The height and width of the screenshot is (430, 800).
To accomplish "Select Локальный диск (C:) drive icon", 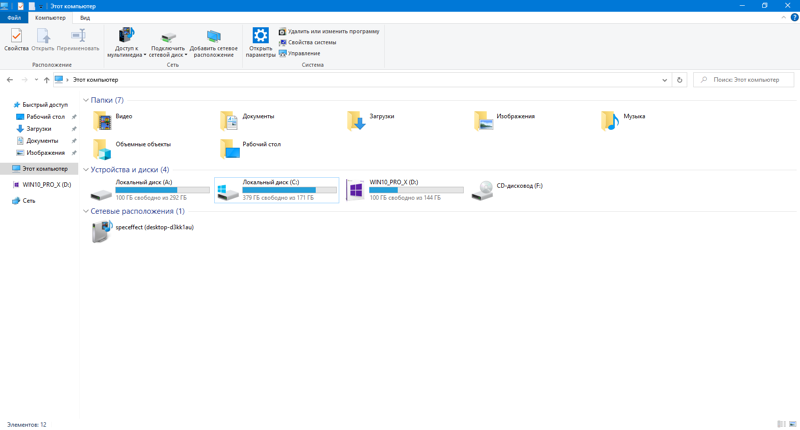I will (x=228, y=192).
